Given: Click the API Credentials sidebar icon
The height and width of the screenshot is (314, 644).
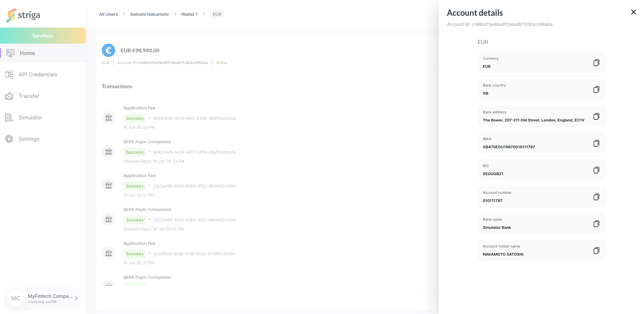Looking at the screenshot, I should click(x=9, y=74).
